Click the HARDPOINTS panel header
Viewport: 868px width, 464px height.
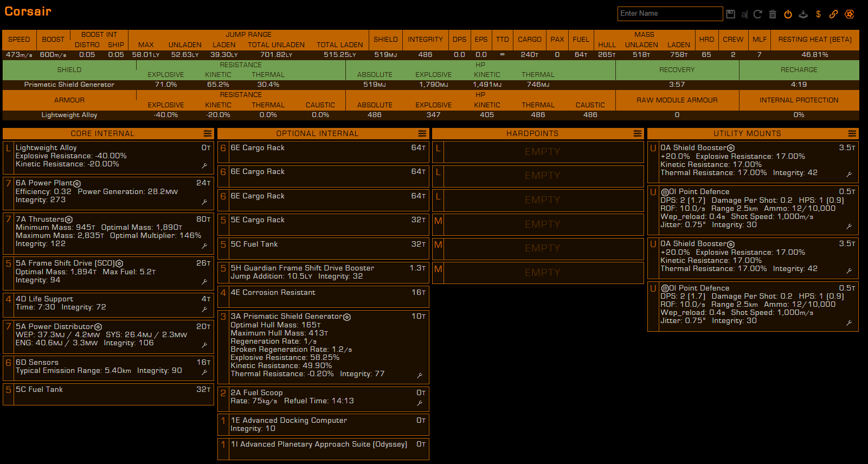point(538,133)
